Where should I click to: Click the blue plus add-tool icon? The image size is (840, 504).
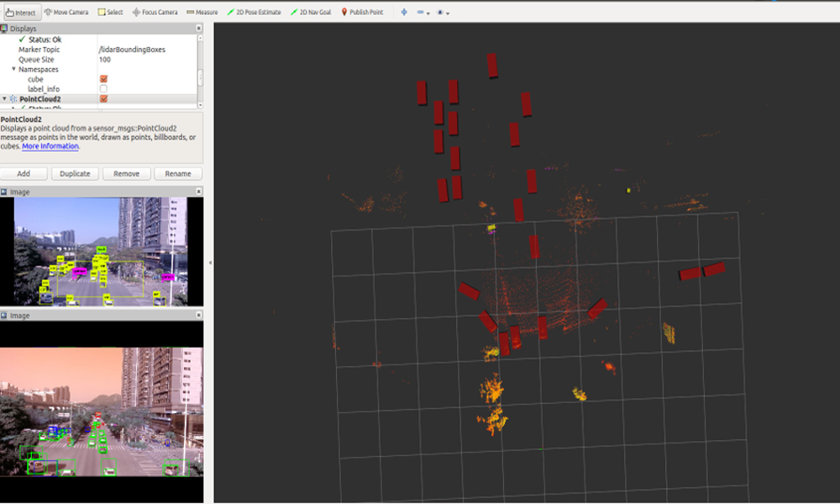[x=404, y=13]
